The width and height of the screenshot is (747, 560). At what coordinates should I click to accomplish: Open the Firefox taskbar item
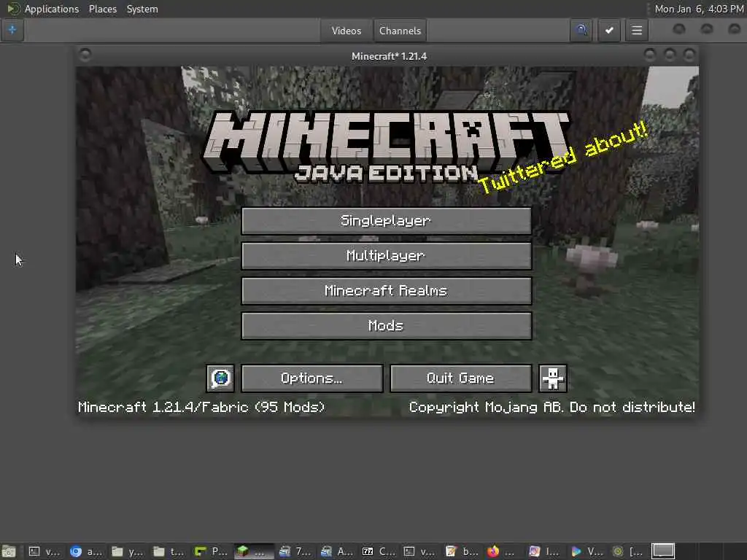tap(502, 551)
